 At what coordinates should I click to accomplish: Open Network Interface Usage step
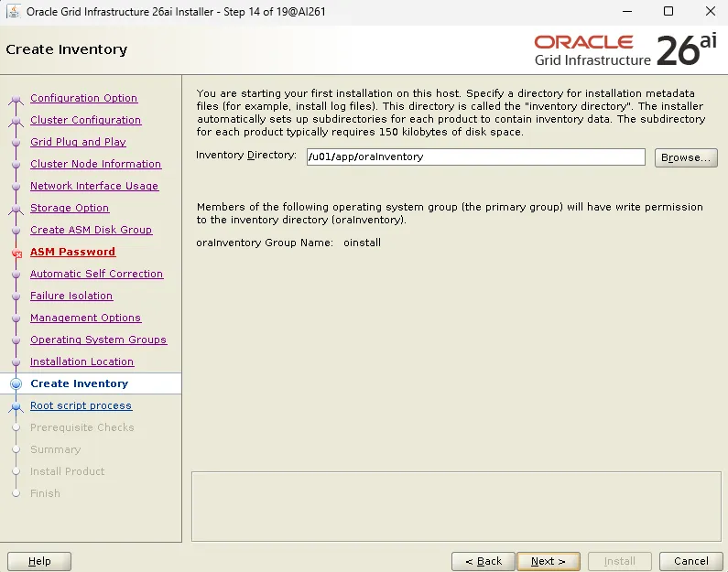[94, 186]
